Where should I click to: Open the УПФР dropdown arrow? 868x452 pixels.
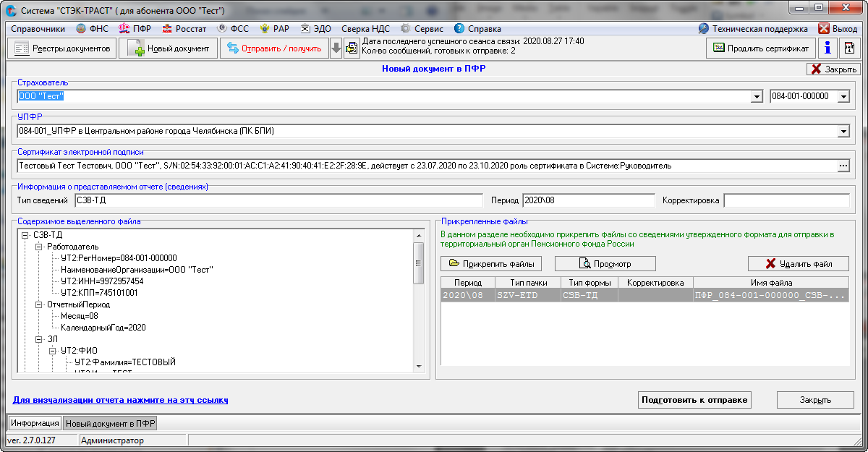(843, 131)
